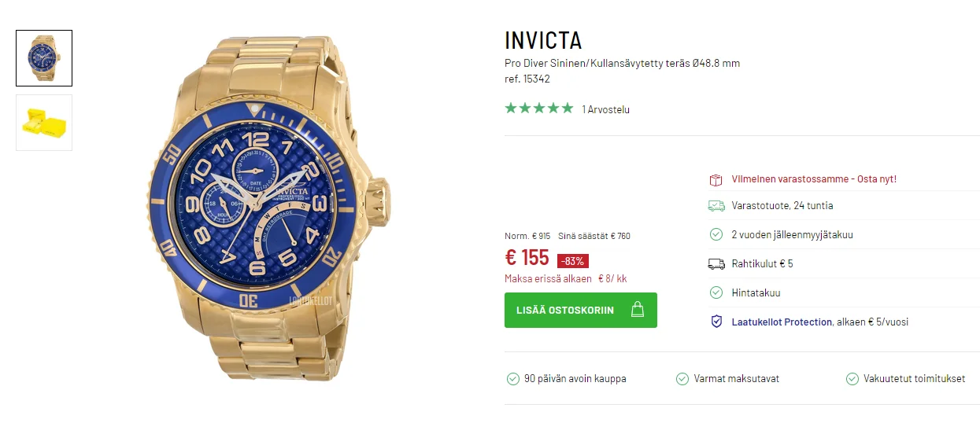Add watch with Lisää ostoskoriin button

click(581, 310)
